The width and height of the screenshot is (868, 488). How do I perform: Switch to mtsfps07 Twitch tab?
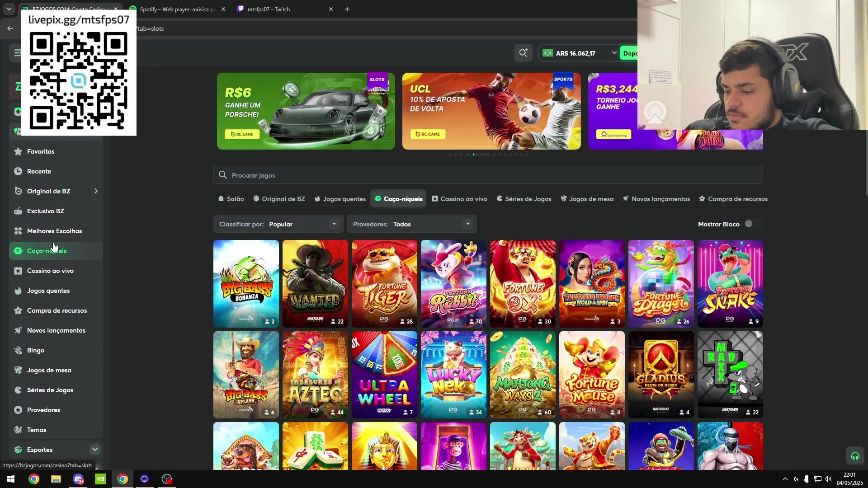coord(285,9)
